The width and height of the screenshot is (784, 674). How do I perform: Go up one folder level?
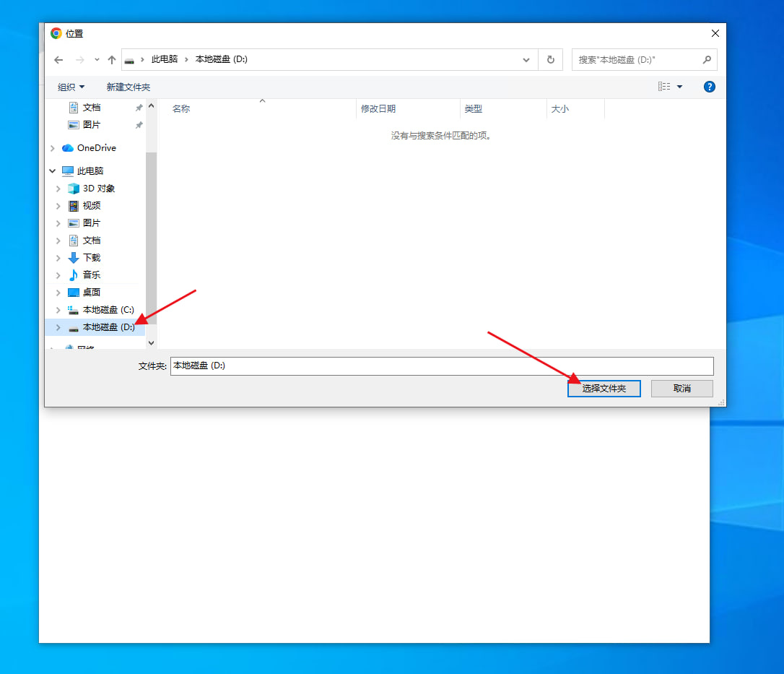click(x=111, y=60)
